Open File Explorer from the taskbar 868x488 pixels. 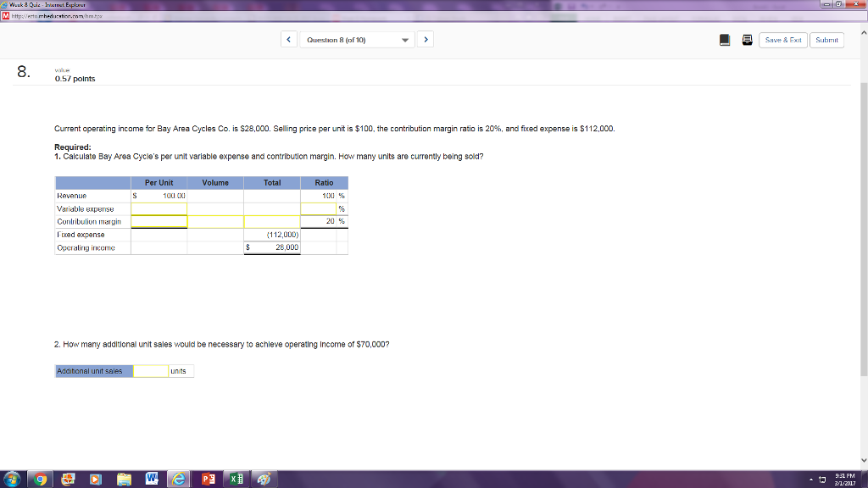[x=124, y=480]
